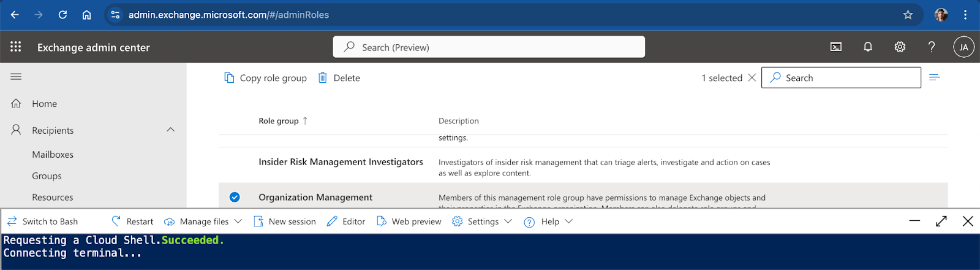This screenshot has height=270, width=980.
Task: Go forward in browser history
Action: click(39, 15)
